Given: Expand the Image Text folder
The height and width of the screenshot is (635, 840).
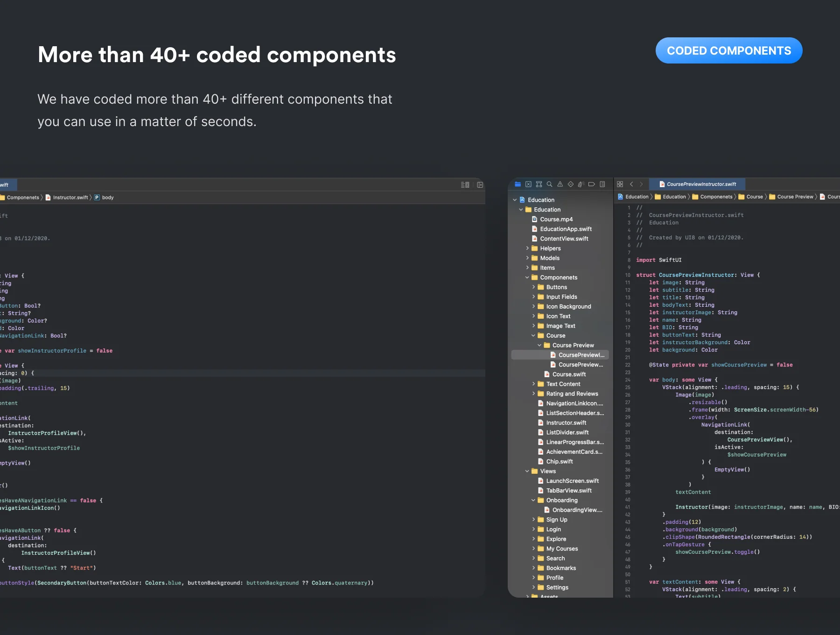Looking at the screenshot, I should tap(533, 326).
